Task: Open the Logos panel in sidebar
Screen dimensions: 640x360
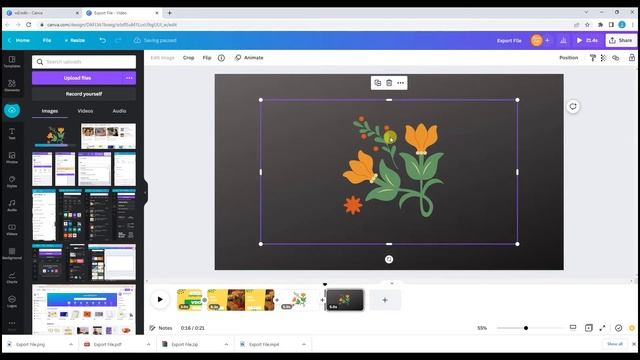Action: (x=12, y=302)
